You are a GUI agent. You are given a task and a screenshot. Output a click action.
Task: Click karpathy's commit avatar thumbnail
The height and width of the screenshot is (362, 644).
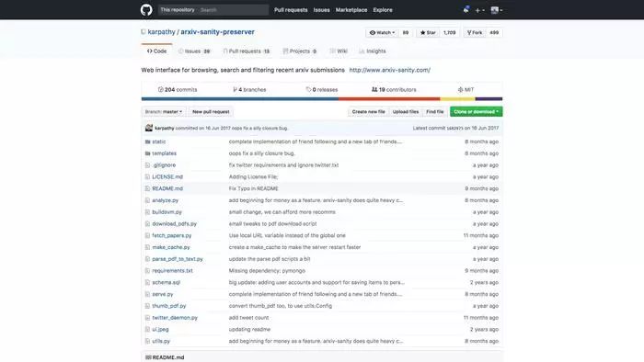(x=149, y=128)
